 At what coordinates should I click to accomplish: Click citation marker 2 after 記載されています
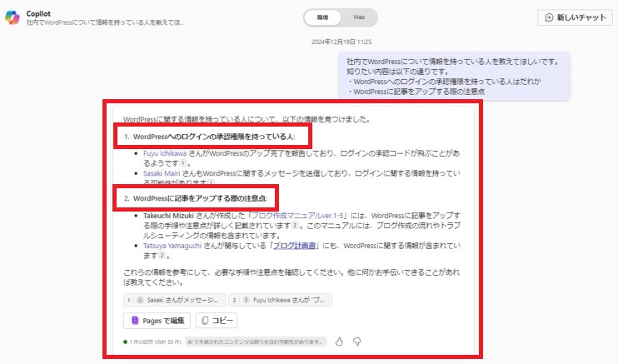coord(294,225)
